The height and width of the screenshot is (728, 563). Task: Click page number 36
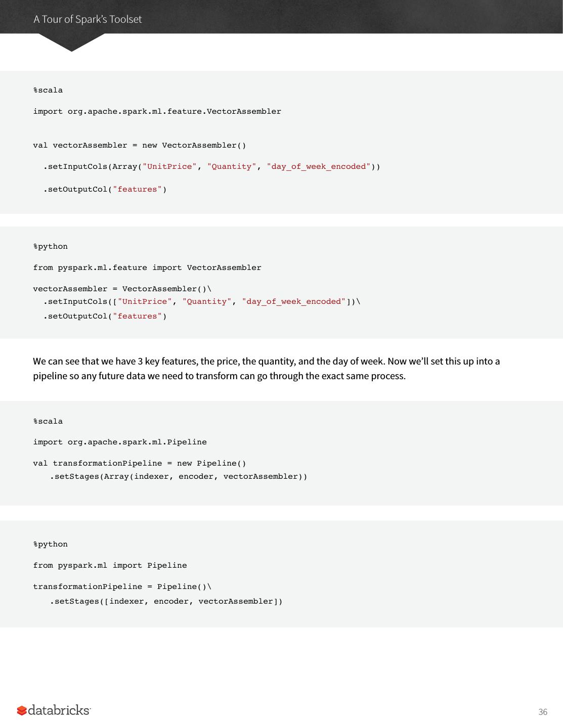click(x=543, y=712)
